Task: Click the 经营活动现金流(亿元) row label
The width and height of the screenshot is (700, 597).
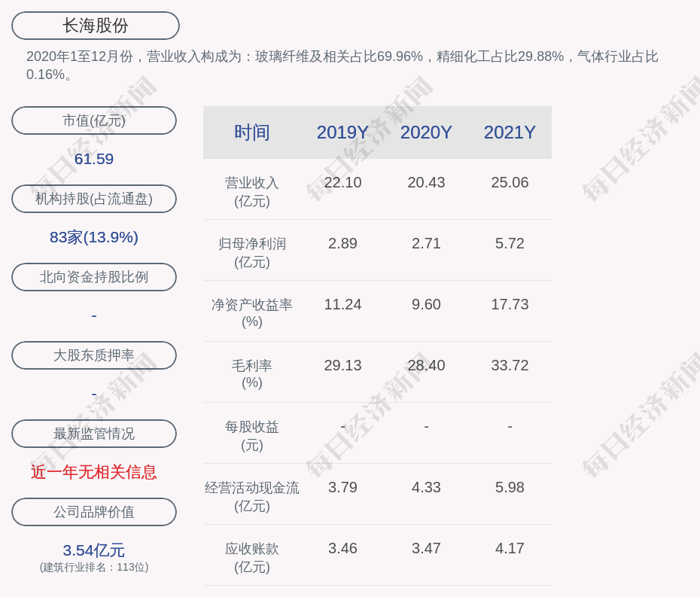Action: click(x=252, y=497)
